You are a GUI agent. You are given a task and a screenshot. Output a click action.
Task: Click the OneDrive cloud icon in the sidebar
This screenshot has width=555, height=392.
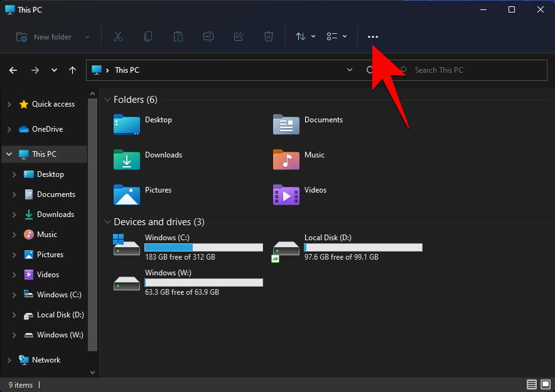(23, 129)
